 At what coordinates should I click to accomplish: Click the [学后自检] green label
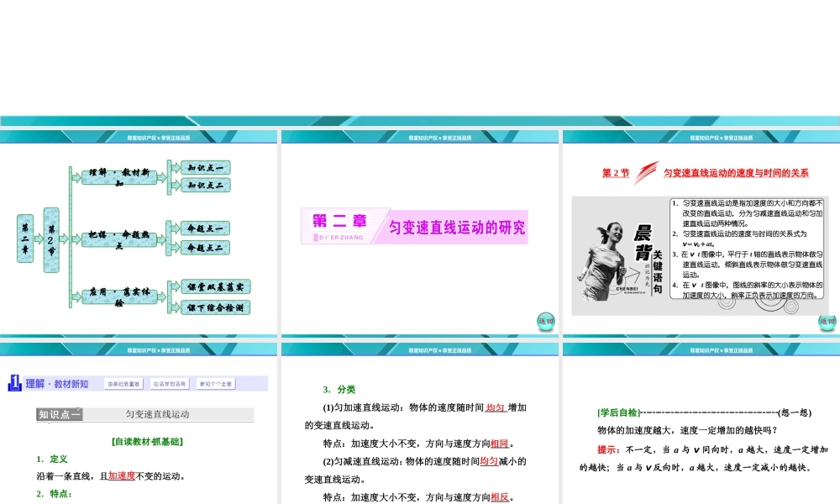619,412
